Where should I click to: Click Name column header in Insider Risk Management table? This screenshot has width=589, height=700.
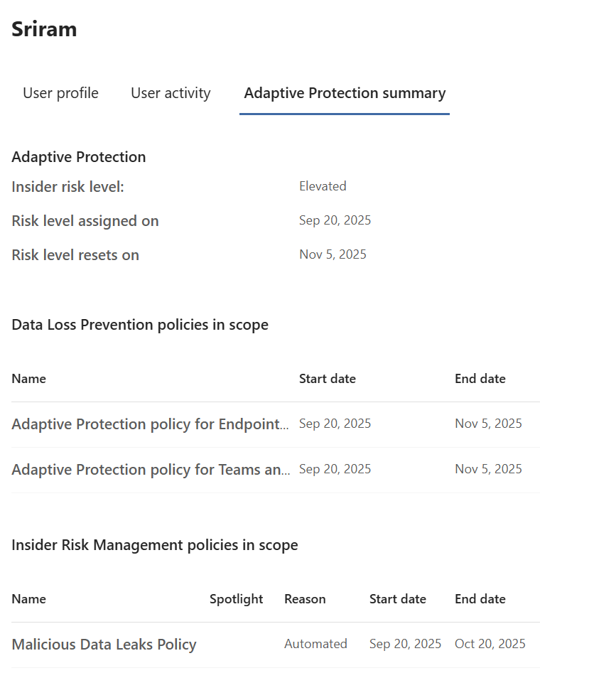28,599
